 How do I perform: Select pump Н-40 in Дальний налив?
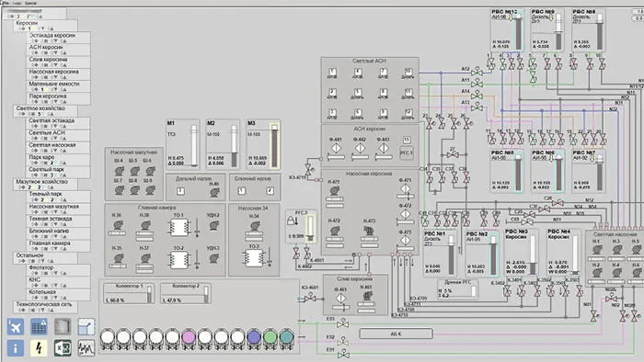[x=214, y=192]
